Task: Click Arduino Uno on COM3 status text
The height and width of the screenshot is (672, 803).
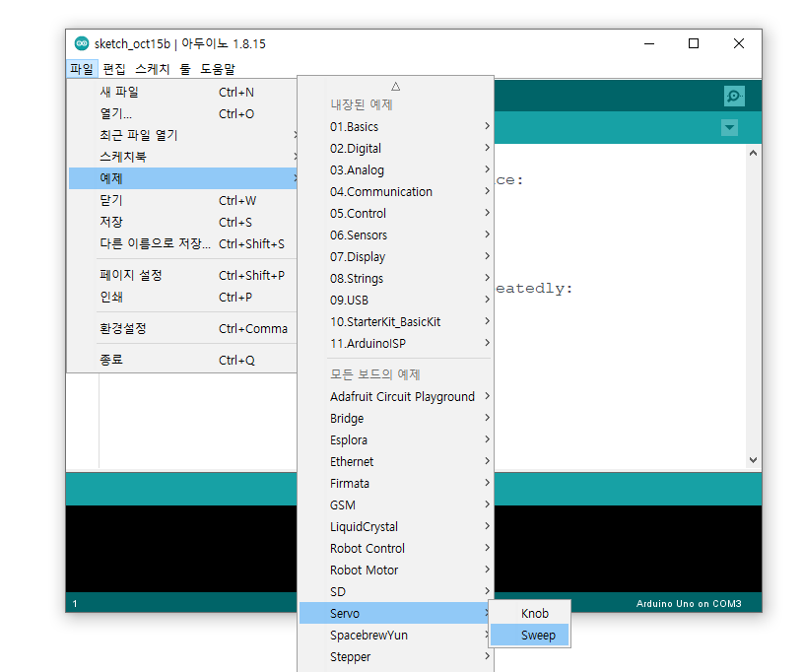Action: pyautogui.click(x=689, y=603)
